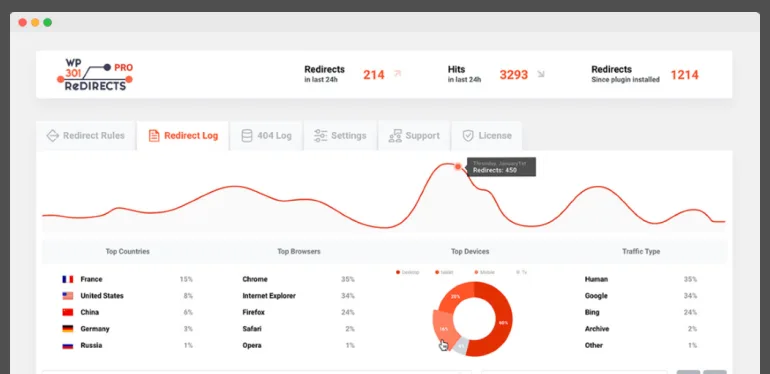
Task: Click the 20% donut chart slice
Action: click(x=456, y=296)
